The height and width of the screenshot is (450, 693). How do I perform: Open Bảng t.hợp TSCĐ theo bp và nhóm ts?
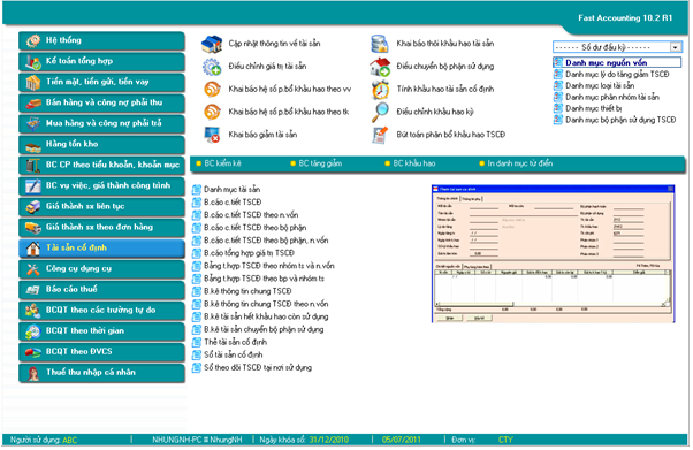click(265, 279)
